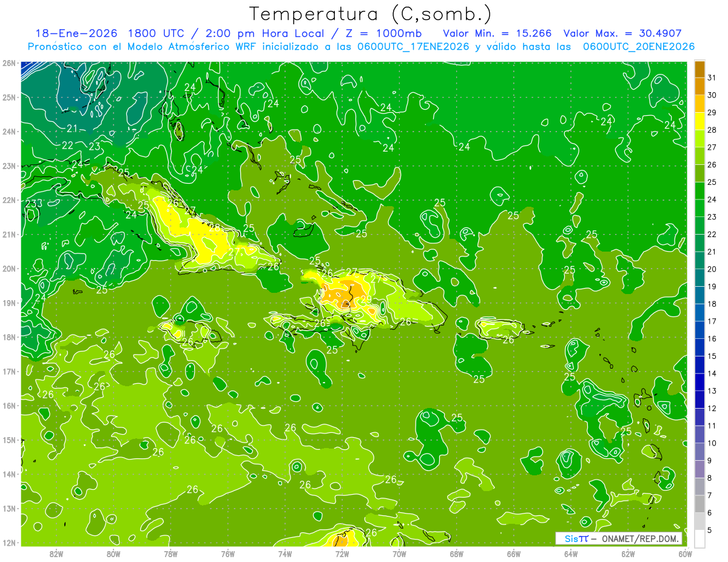Click the teal swatch between 19 and 20

click(x=699, y=278)
